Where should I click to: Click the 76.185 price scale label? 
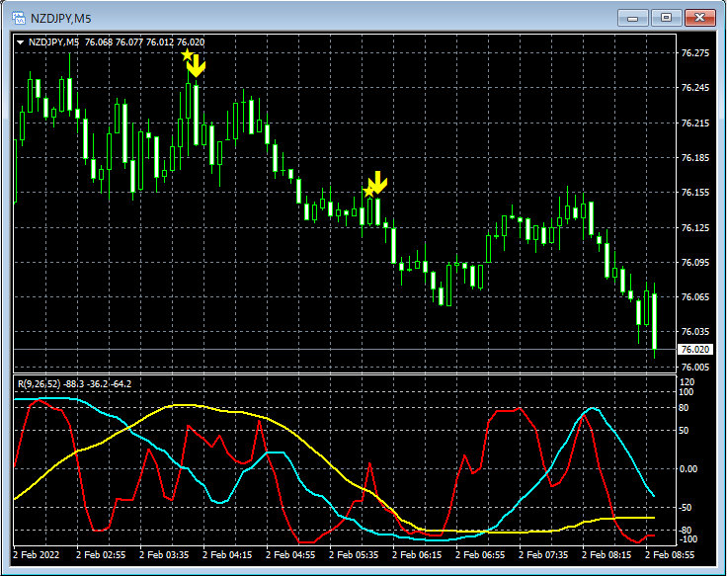(695, 158)
